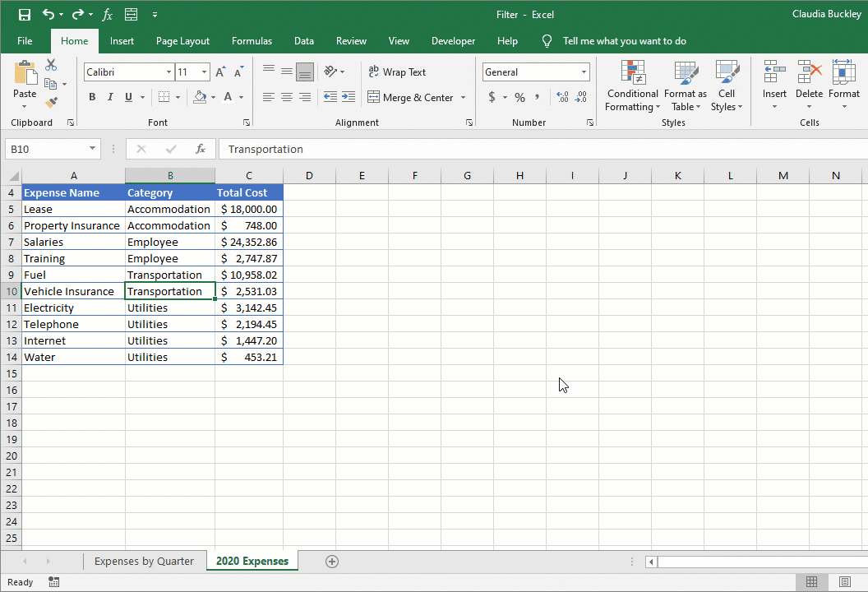Expand the Merge & Center options
The image size is (868, 592).
(x=464, y=96)
